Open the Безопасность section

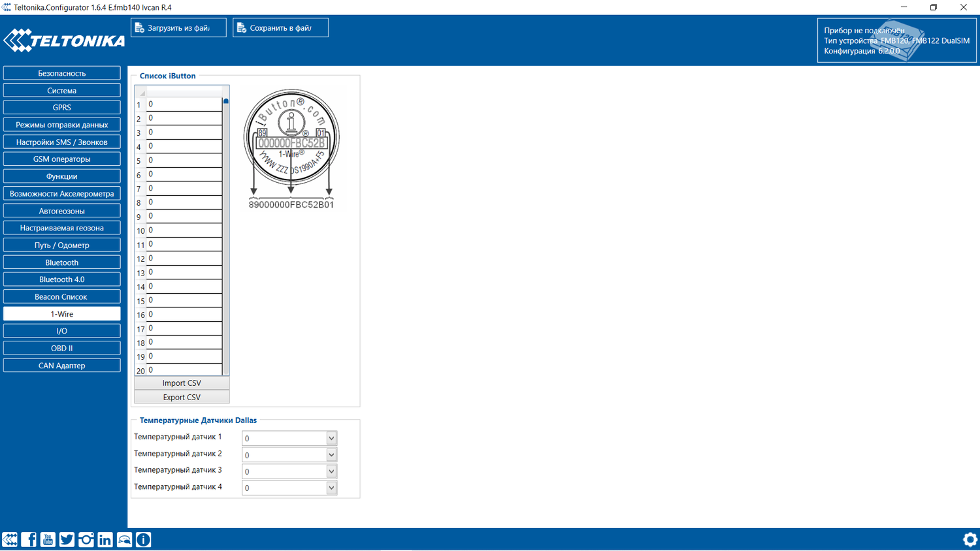pos(62,73)
